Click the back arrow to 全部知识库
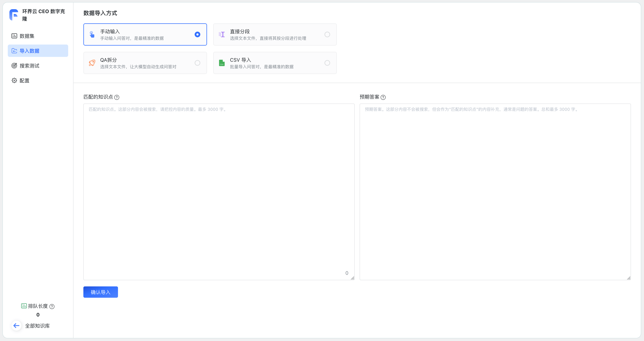The width and height of the screenshot is (644, 341). [x=16, y=325]
